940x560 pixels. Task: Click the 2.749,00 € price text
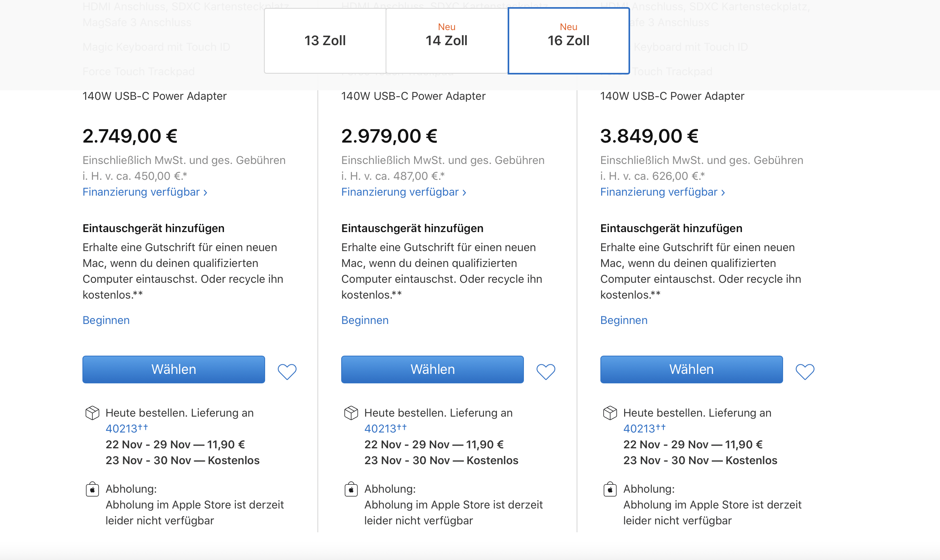[x=130, y=136]
